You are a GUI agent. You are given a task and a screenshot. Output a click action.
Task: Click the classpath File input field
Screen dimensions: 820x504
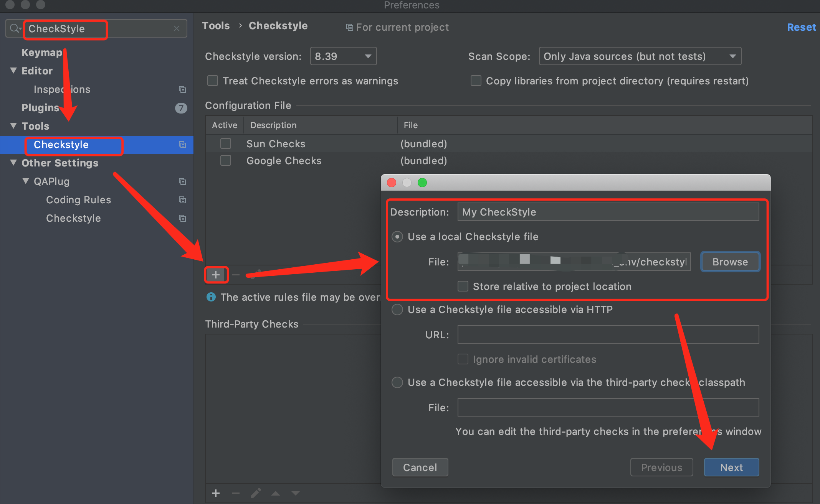(608, 408)
